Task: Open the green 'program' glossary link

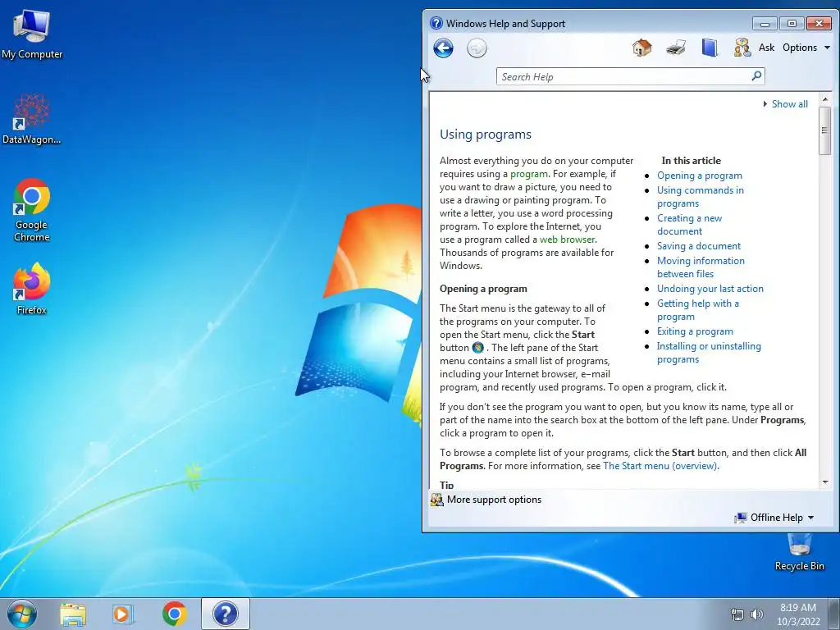Action: (529, 174)
